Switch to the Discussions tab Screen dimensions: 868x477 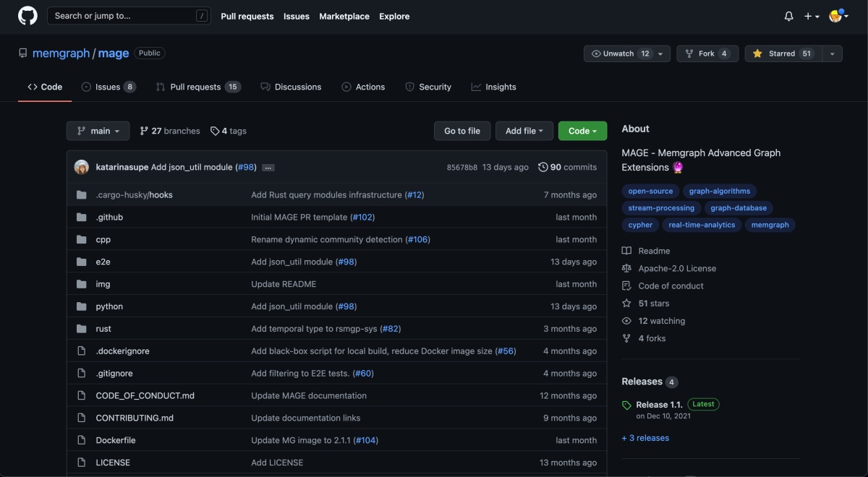coord(291,87)
